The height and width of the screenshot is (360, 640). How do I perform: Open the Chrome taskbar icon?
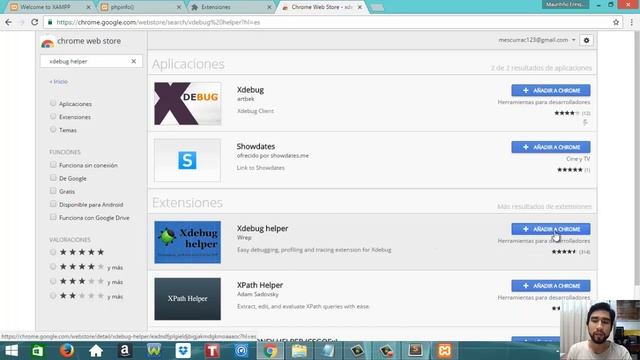click(x=270, y=351)
